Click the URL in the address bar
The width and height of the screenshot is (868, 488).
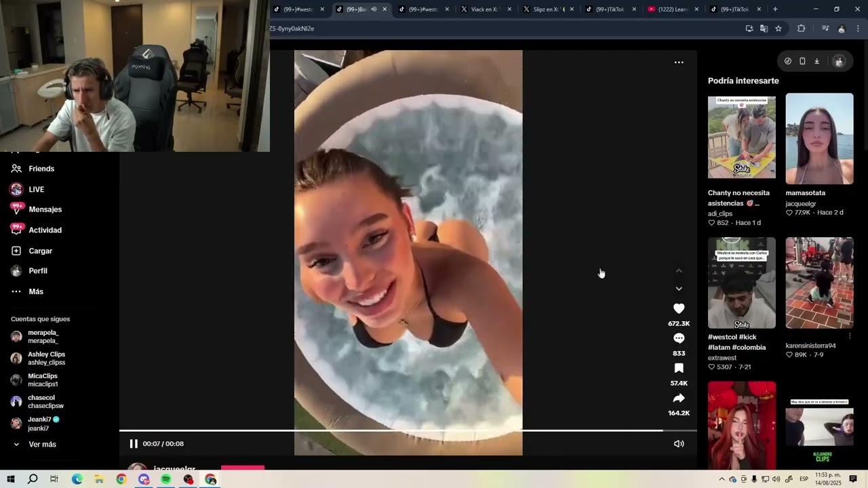292,28
